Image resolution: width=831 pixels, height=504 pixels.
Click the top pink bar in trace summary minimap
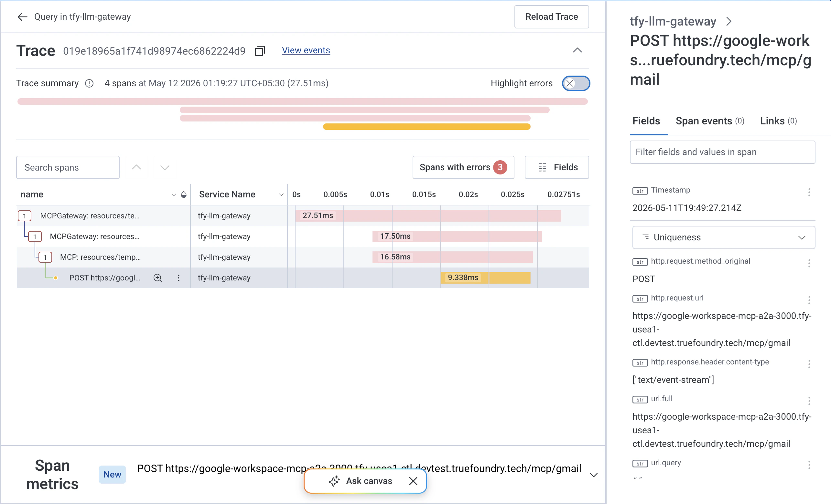(x=303, y=101)
